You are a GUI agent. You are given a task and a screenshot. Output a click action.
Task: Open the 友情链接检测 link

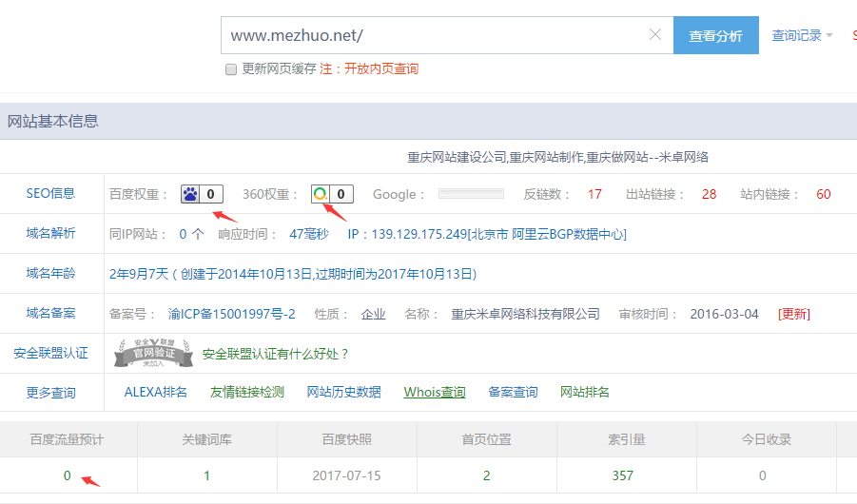247,392
